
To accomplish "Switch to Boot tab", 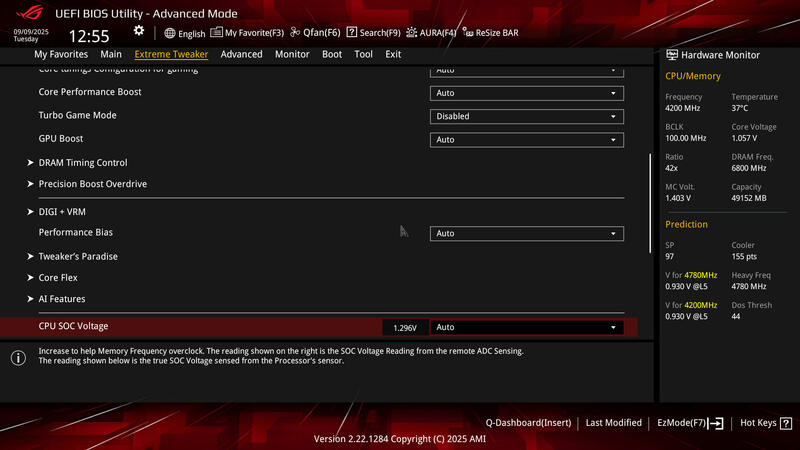I will pyautogui.click(x=332, y=54).
